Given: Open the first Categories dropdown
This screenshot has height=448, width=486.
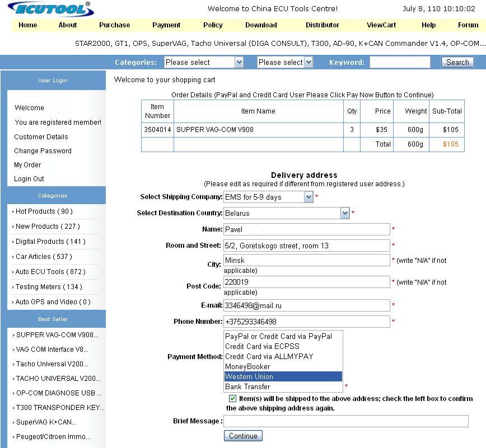Looking at the screenshot, I should tap(204, 62).
